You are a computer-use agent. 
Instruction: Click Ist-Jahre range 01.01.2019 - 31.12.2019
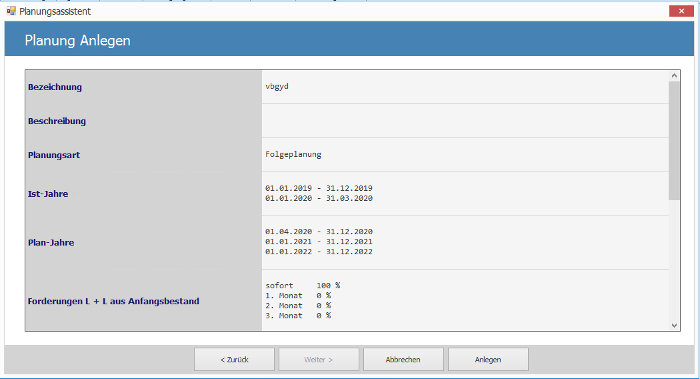[x=319, y=188]
